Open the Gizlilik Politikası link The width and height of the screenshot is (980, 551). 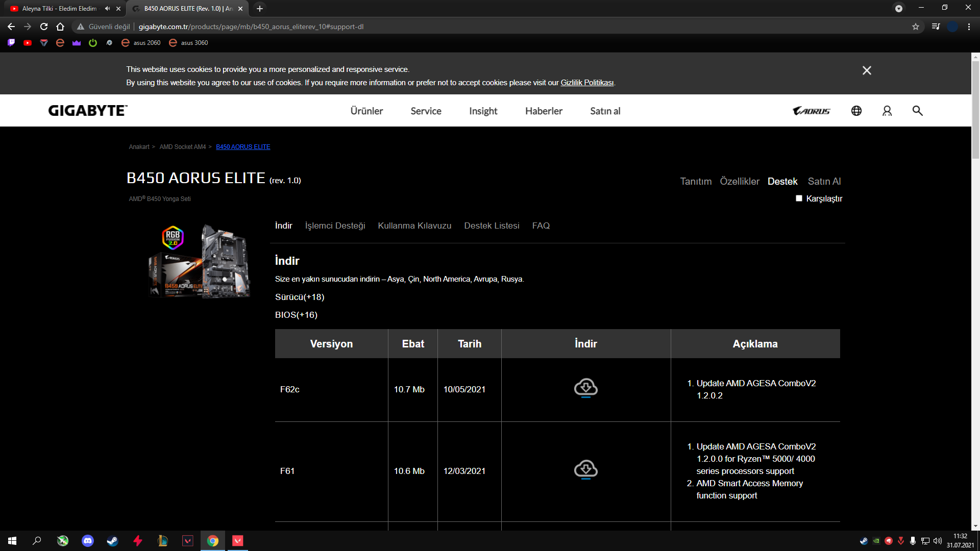[x=586, y=83]
